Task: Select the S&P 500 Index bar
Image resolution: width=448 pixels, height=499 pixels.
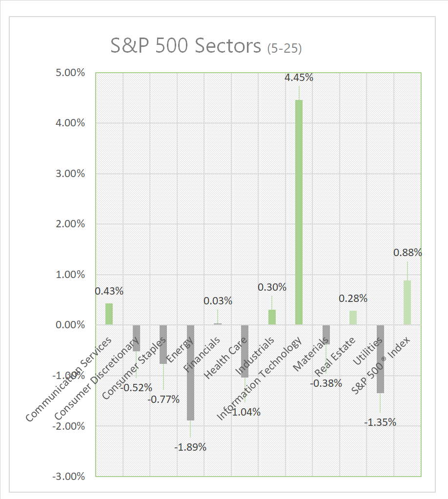Action: tap(407, 302)
